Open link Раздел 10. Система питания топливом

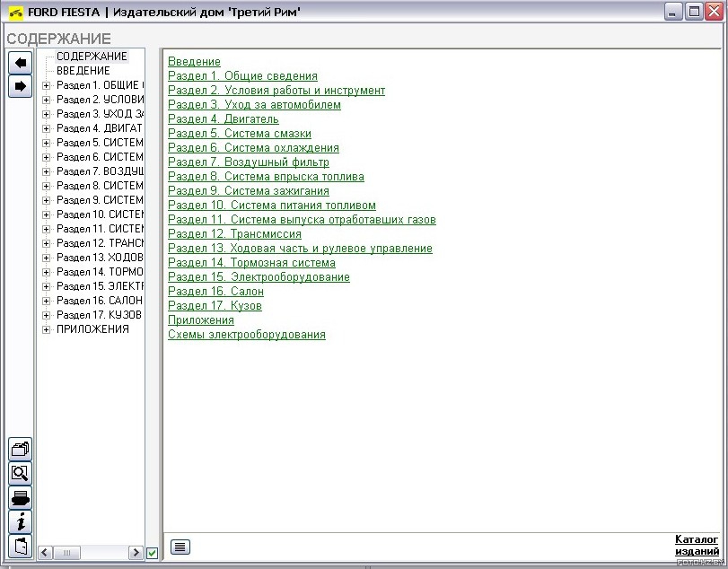[x=272, y=206]
